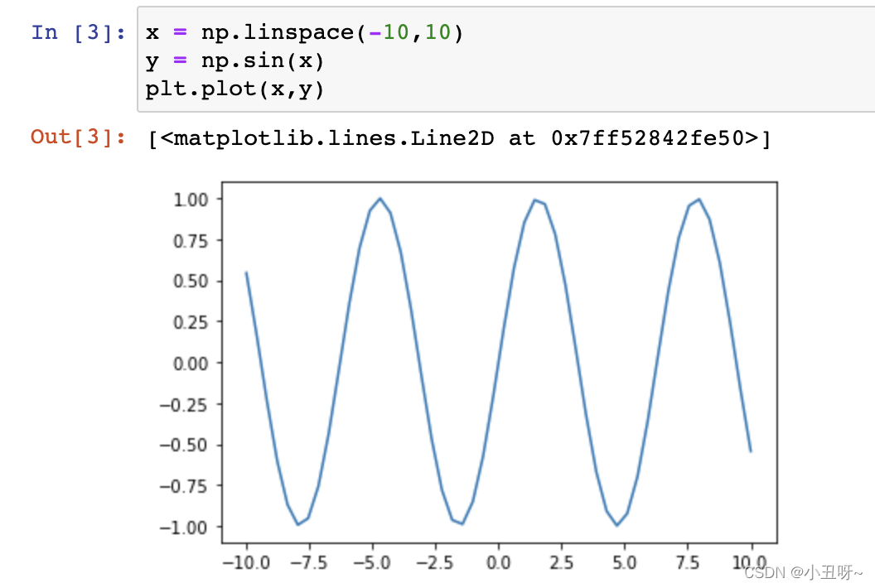875x588 pixels.
Task: Click the 7.5 x-axis tick label
Action: point(688,562)
